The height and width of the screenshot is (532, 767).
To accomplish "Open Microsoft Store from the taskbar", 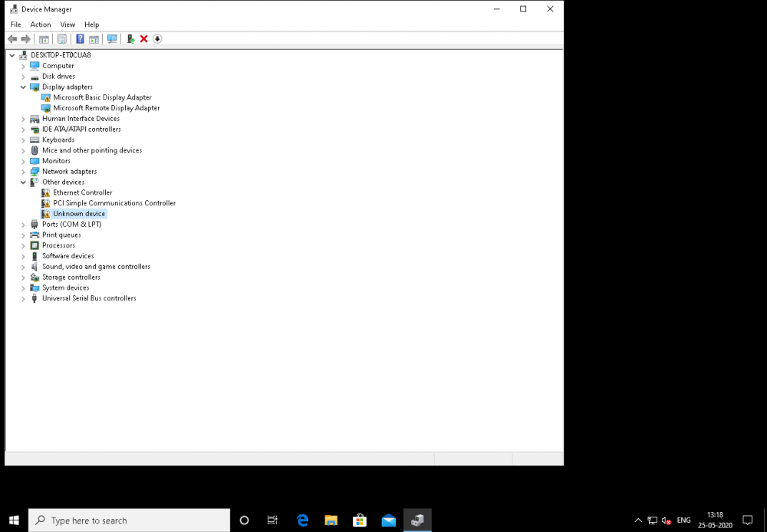I will (360, 521).
